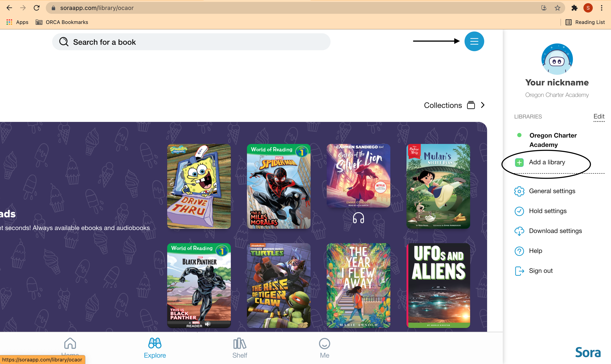Screen dimensions: 611x364
Task: Click the LIBRARIES section label
Action: click(x=528, y=117)
